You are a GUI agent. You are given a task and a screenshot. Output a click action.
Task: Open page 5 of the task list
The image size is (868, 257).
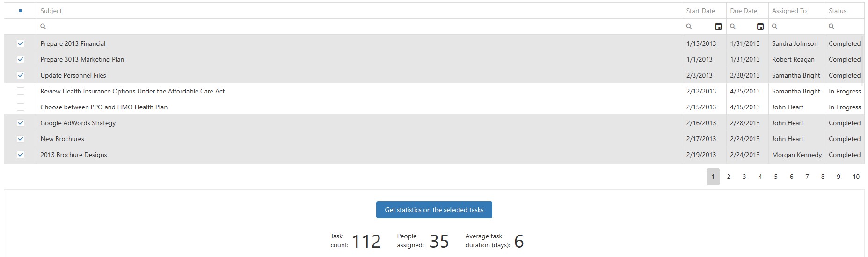(x=776, y=177)
